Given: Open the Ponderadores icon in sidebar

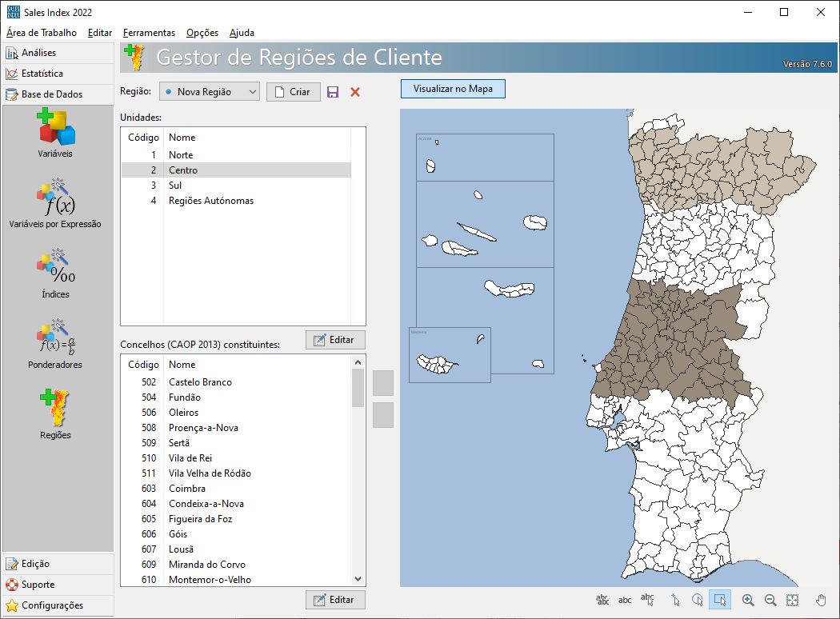Looking at the screenshot, I should 55,344.
